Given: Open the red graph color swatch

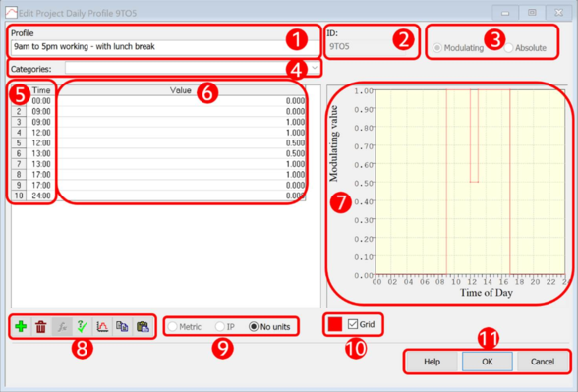Looking at the screenshot, I should coord(335,324).
